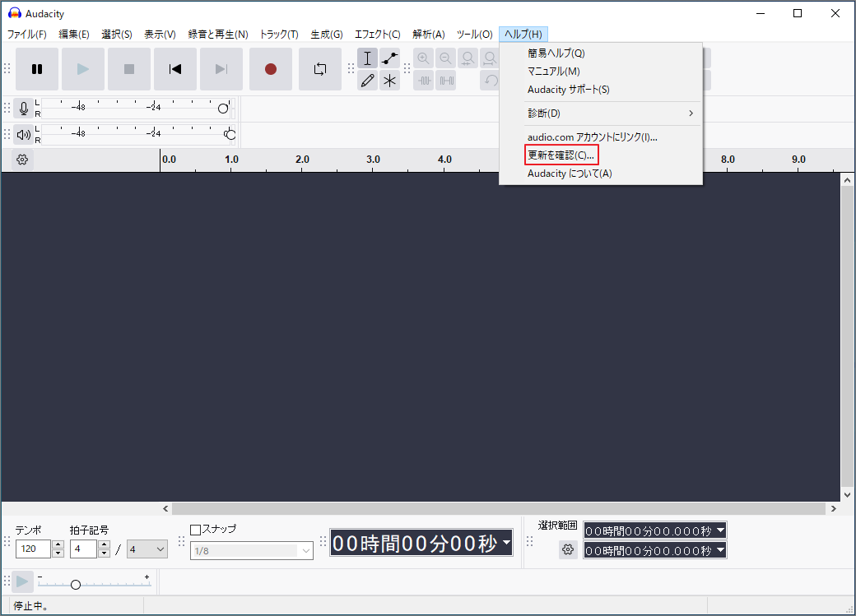Open the 解析(A) menu
This screenshot has width=856, height=616.
[x=429, y=35]
